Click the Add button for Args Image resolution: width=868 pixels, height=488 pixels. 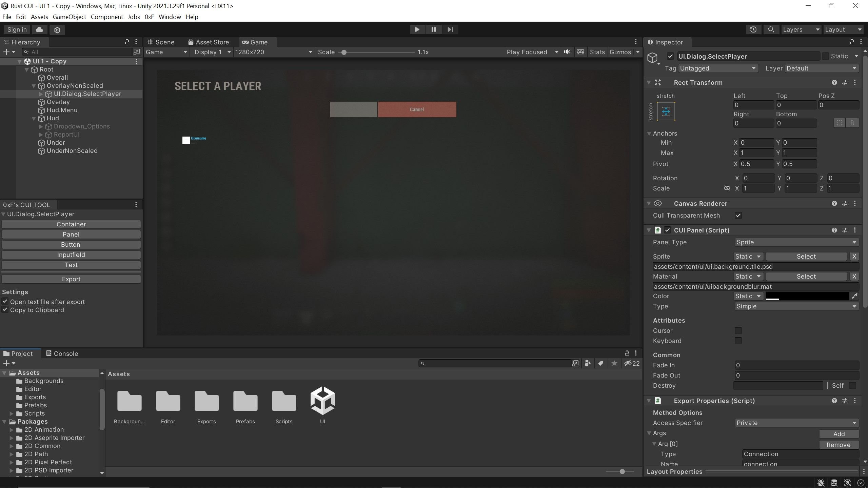(839, 434)
